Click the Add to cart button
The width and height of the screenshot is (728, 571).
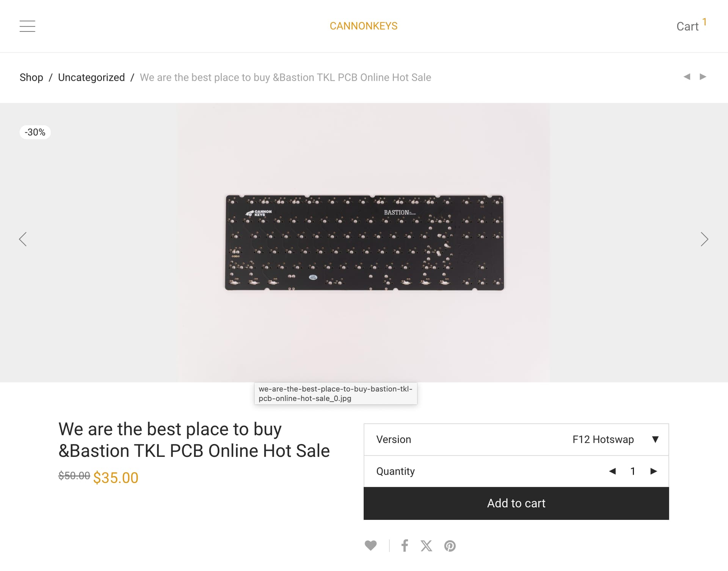coord(516,503)
